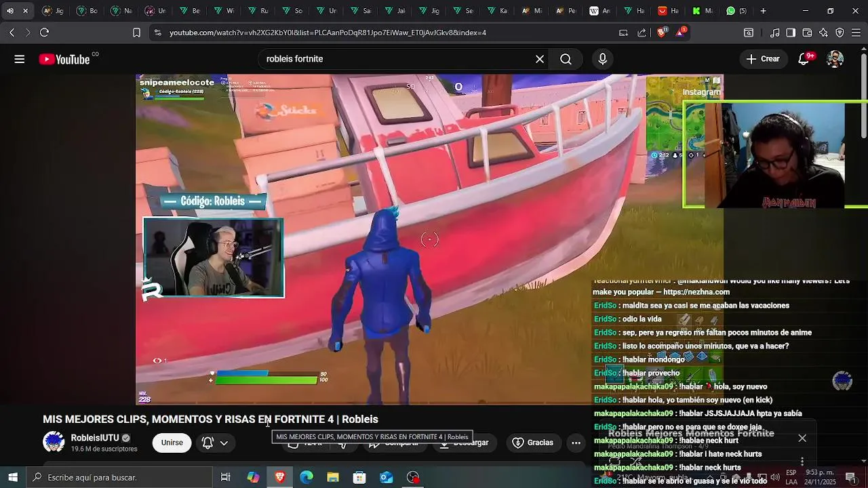
Task: Open Microsoft Store from the taskbar
Action: (x=359, y=477)
